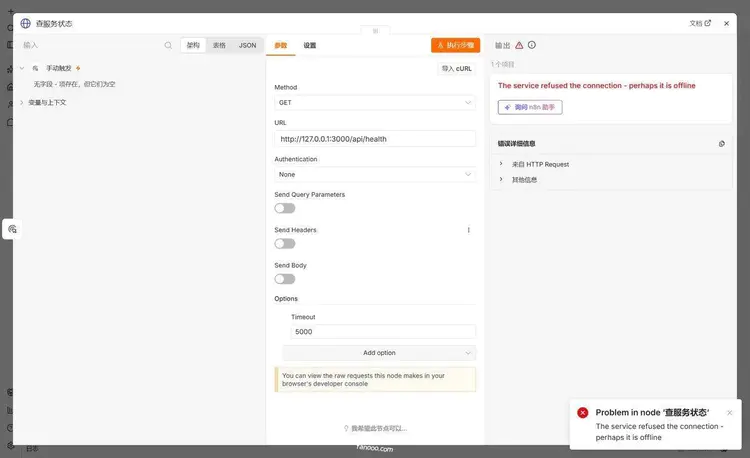Image resolution: width=750 pixels, height=458 pixels.
Task: Click the floating search icon on the left edge
Action: [12, 229]
